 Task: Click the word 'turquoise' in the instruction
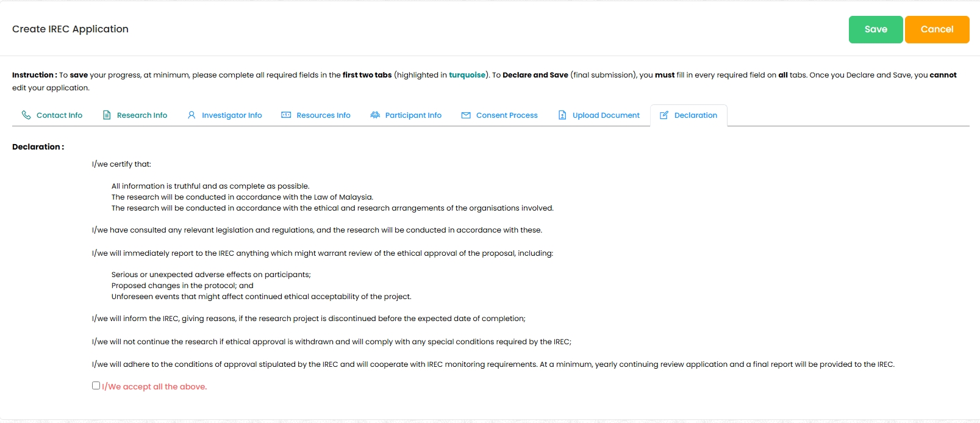point(467,74)
